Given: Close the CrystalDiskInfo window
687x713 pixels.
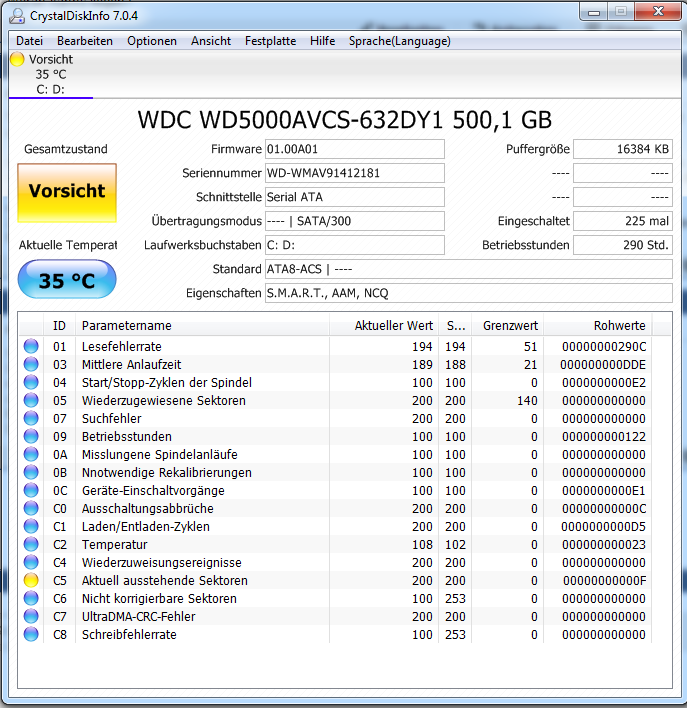Looking at the screenshot, I should (x=657, y=11).
